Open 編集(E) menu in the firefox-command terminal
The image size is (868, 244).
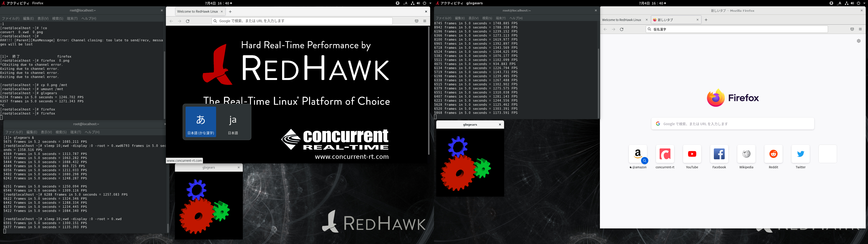coord(28,19)
